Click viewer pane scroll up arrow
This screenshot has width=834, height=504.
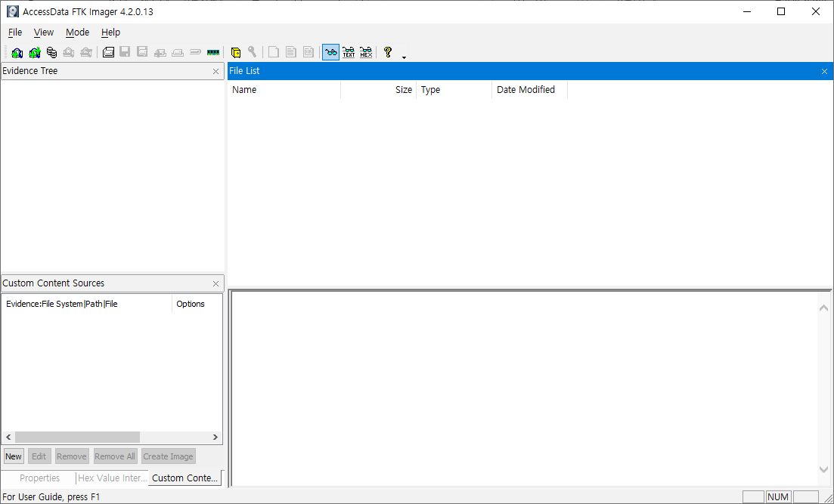[x=823, y=308]
